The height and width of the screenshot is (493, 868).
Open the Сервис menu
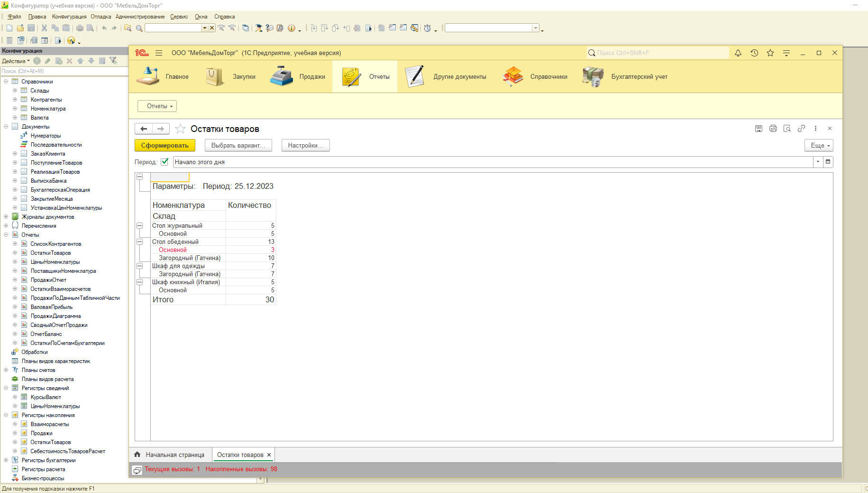(179, 17)
